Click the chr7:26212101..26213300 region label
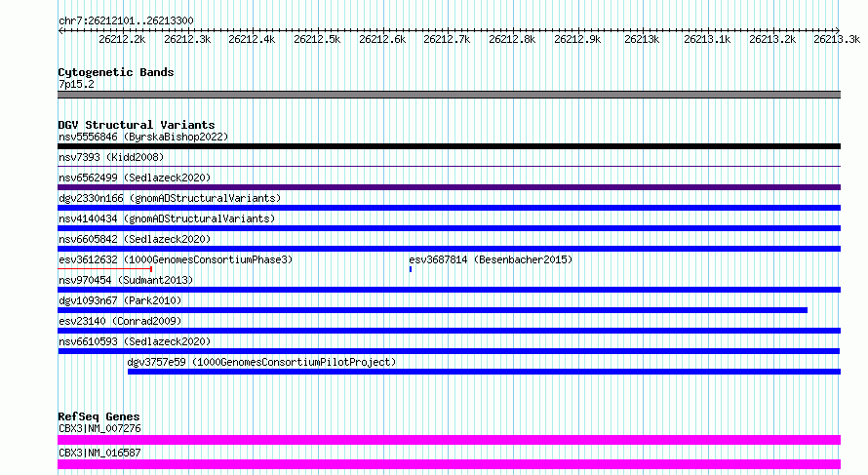 coord(126,21)
